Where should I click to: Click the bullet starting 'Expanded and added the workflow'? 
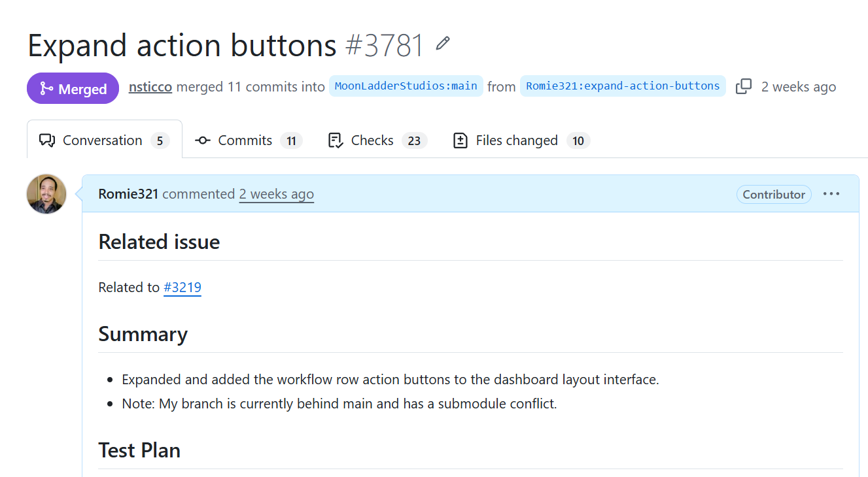[x=391, y=380]
